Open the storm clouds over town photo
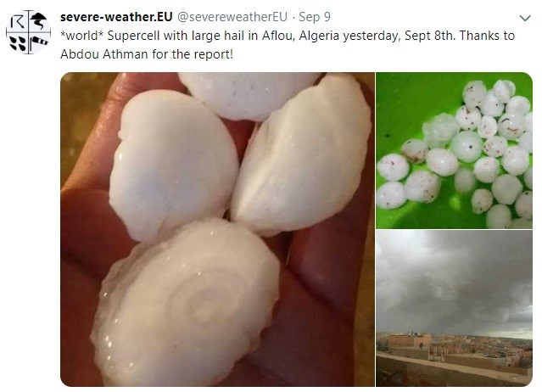 click(x=454, y=308)
